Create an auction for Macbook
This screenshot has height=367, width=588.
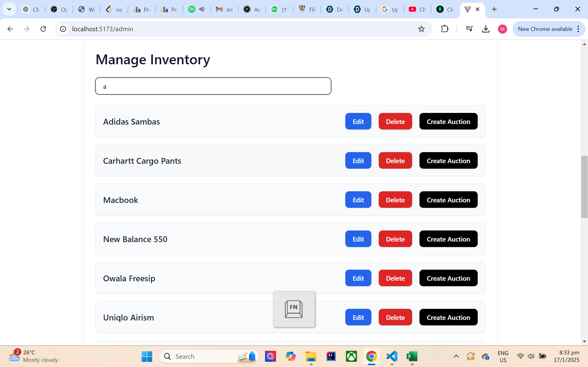pyautogui.click(x=448, y=200)
